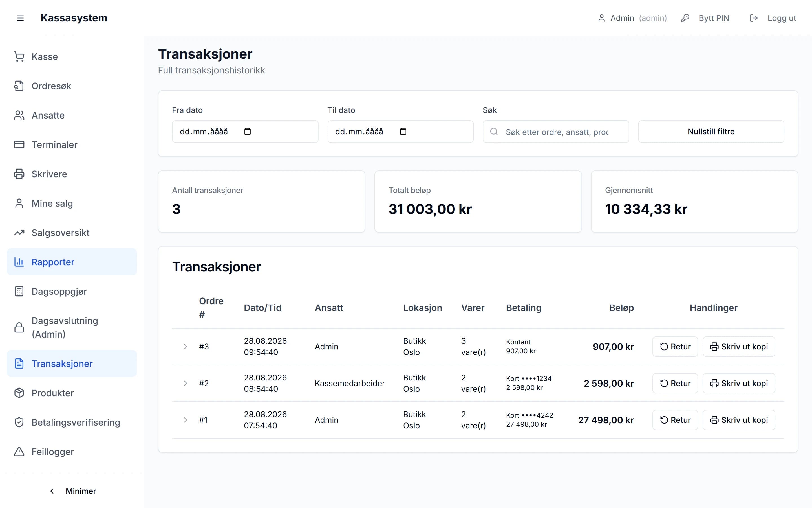
Task: Click Retur for order #3
Action: [x=675, y=346]
